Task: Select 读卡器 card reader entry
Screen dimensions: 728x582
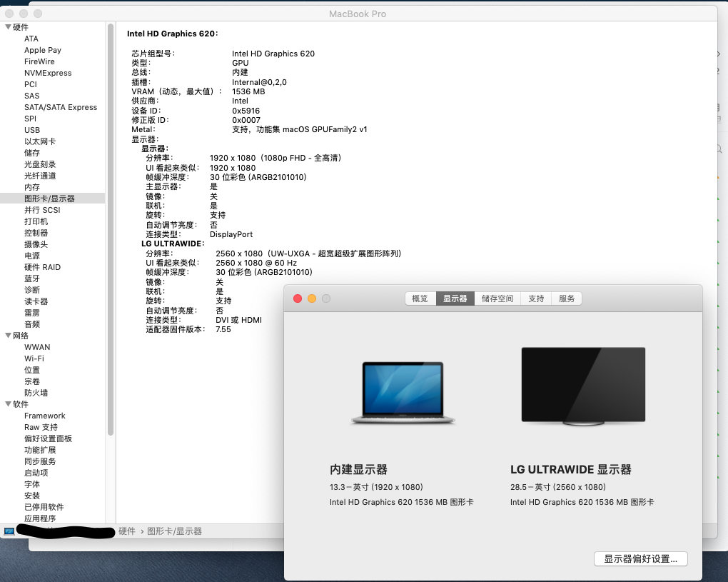Action: (36, 301)
